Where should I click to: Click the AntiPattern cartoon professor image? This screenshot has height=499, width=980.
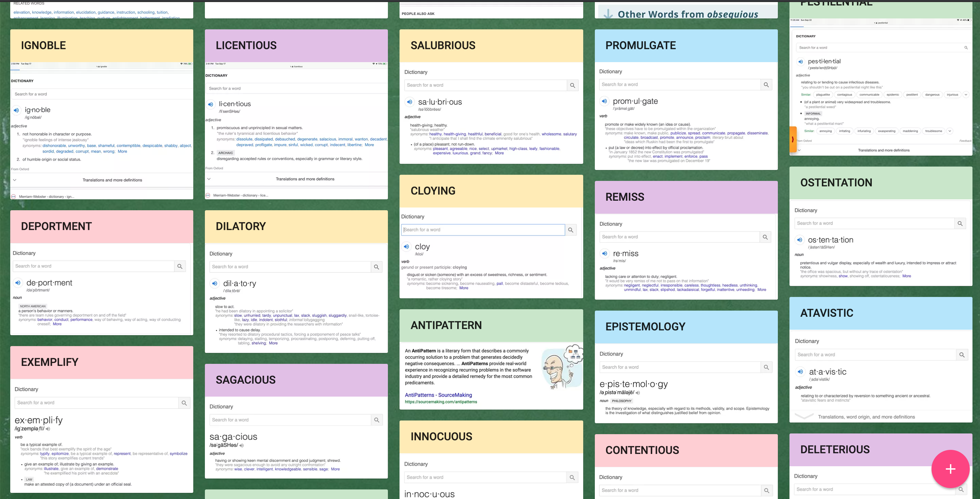[x=563, y=367]
